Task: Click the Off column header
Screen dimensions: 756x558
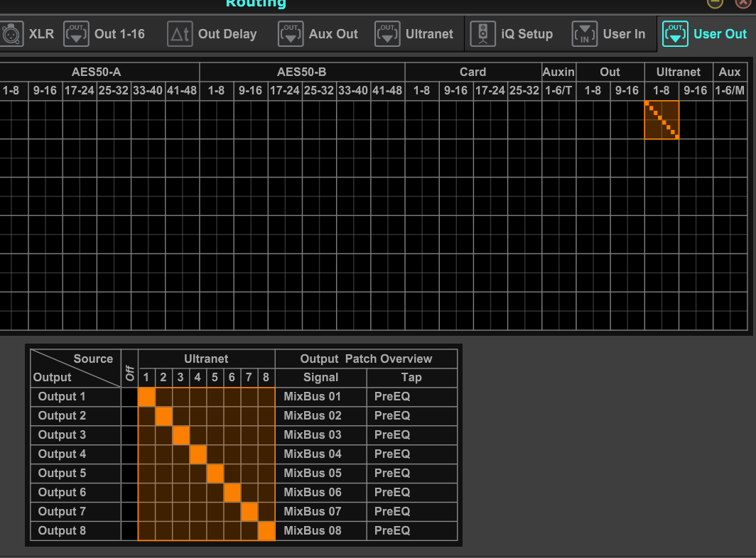Action: [130, 368]
